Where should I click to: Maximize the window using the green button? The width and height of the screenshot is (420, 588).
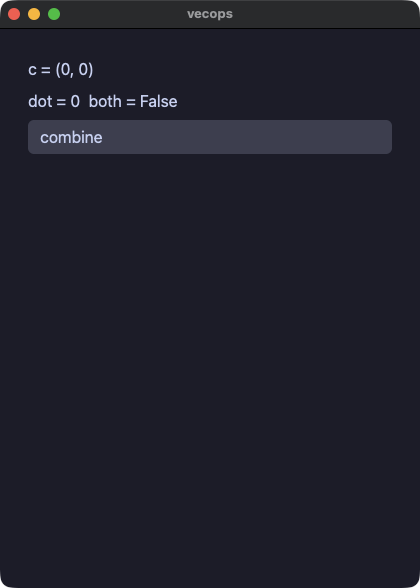click(54, 14)
